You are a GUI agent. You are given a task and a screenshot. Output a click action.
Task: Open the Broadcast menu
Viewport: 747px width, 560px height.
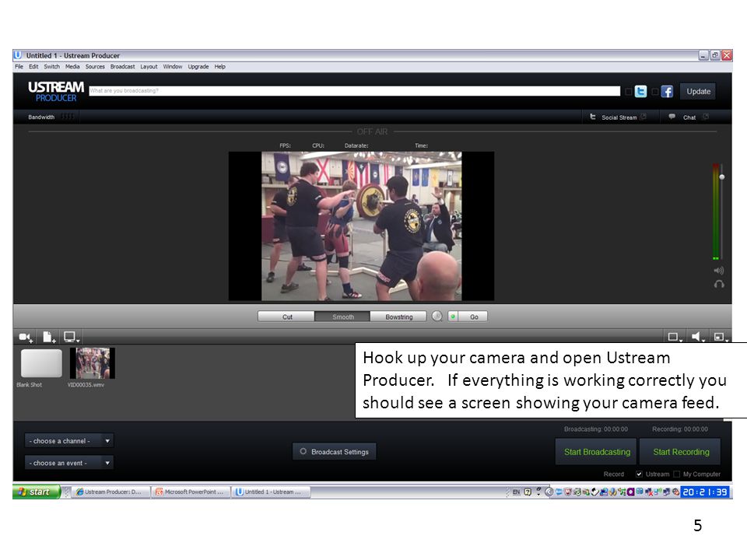pyautogui.click(x=122, y=67)
